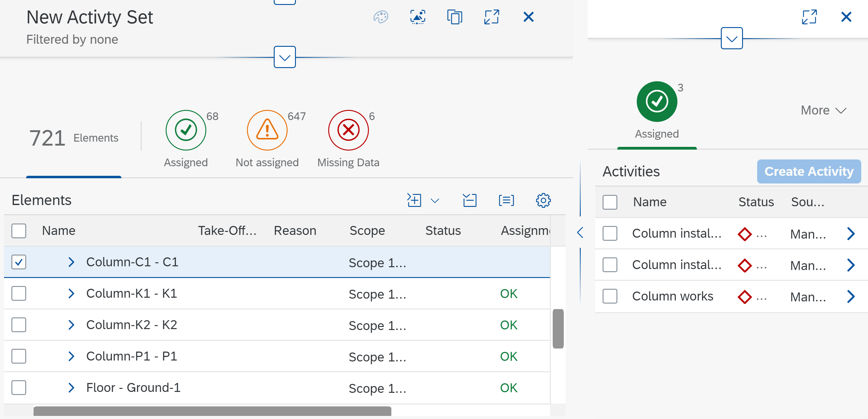This screenshot has width=868, height=419.
Task: Open the dropdown arrow beside add elements icon
Action: point(435,201)
